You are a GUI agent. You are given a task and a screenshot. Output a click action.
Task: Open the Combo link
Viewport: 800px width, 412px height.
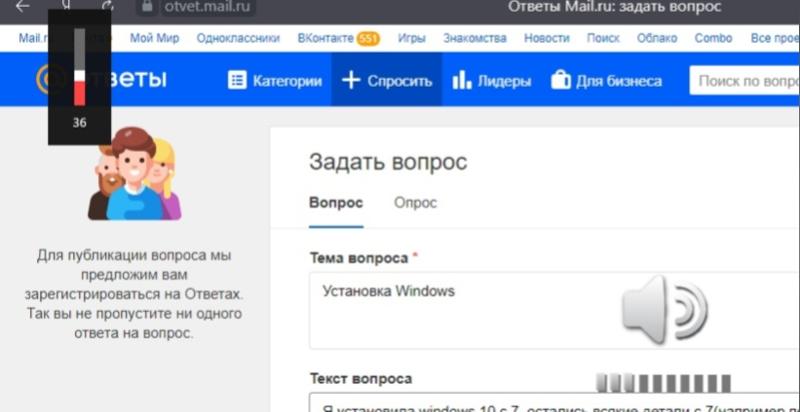tap(713, 38)
